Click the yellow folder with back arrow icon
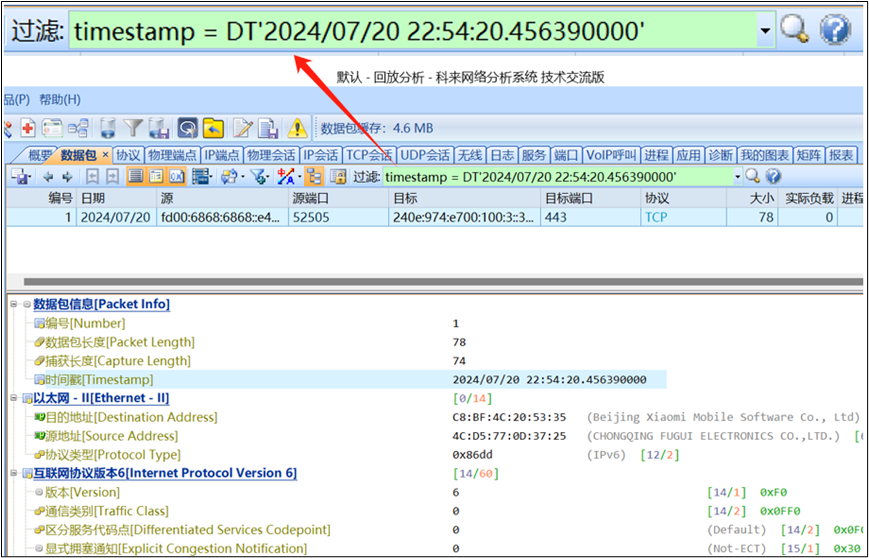Image resolution: width=869 pixels, height=558 pixels. (213, 128)
